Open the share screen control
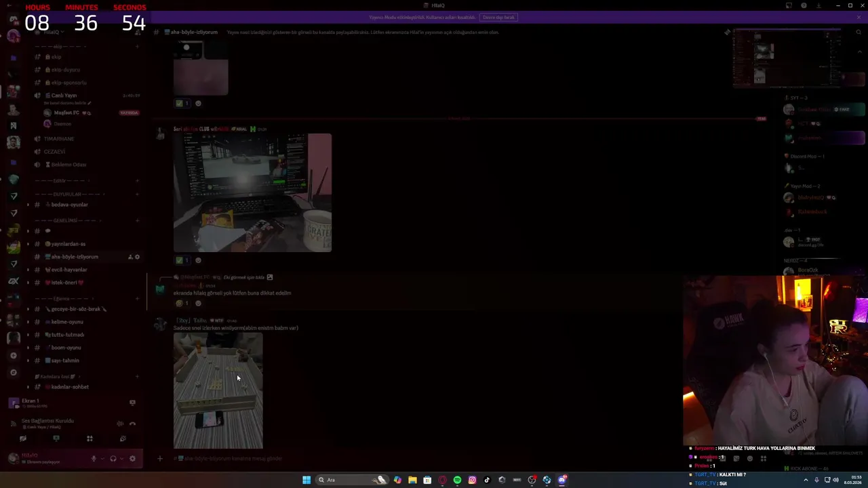 [56, 439]
